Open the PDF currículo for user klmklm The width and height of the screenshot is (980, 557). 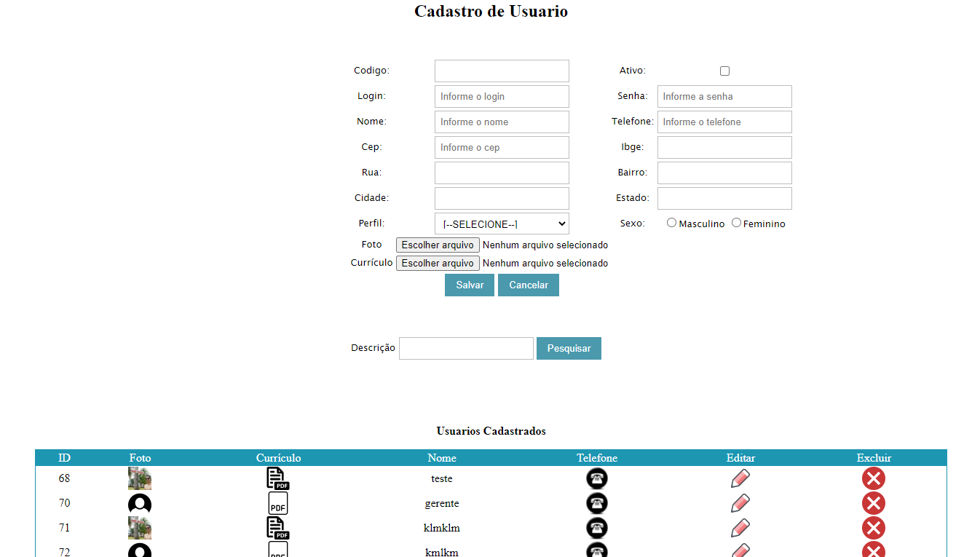click(x=278, y=528)
